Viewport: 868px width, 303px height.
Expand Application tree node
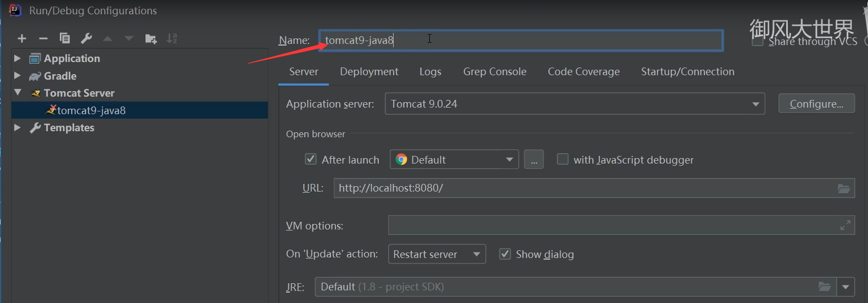(17, 58)
